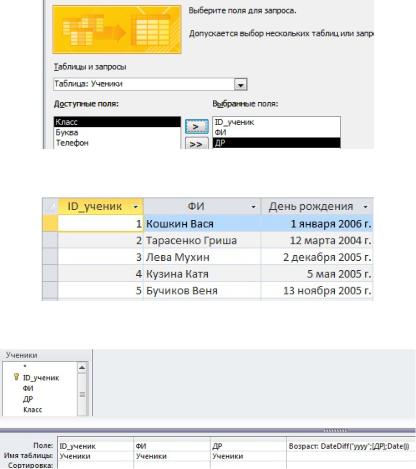
Task: Select the ФИ column header
Action: (x=202, y=207)
